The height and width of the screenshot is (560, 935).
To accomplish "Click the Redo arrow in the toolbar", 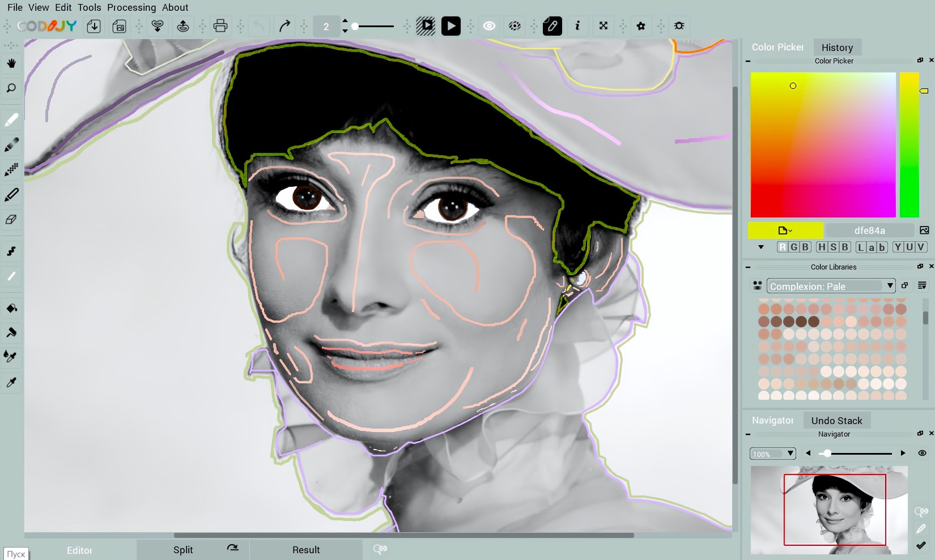I will pos(284,25).
